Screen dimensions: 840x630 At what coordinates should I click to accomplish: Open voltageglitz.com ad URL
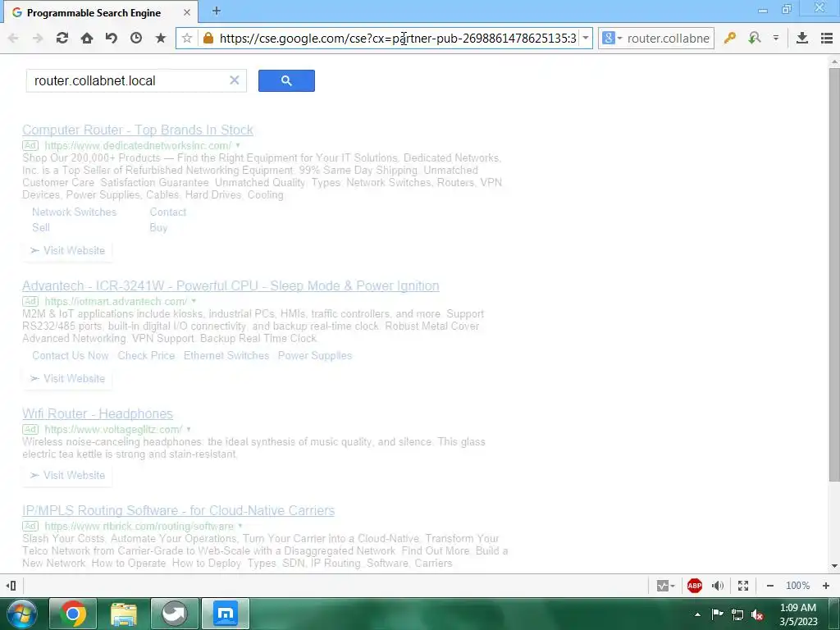coord(113,430)
